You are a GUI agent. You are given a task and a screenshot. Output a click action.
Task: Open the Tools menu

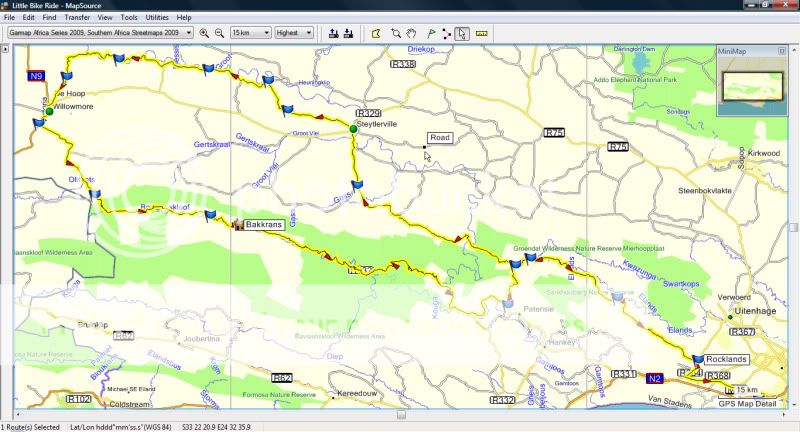tap(129, 17)
